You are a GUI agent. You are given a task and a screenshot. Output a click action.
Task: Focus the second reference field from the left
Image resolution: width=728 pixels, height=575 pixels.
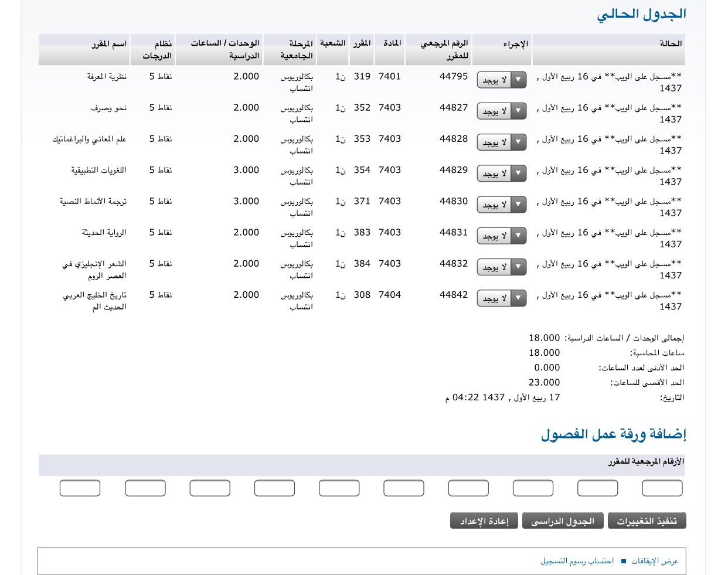[x=145, y=488]
